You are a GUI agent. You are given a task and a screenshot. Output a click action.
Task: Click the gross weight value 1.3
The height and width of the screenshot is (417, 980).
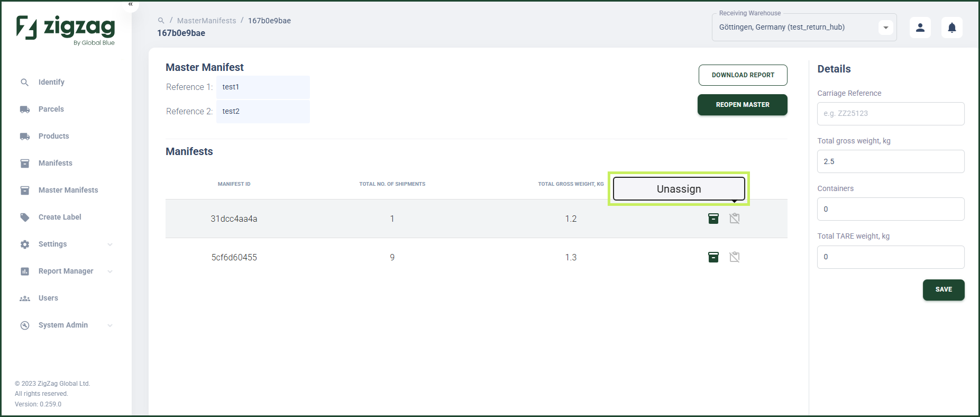[x=571, y=258]
